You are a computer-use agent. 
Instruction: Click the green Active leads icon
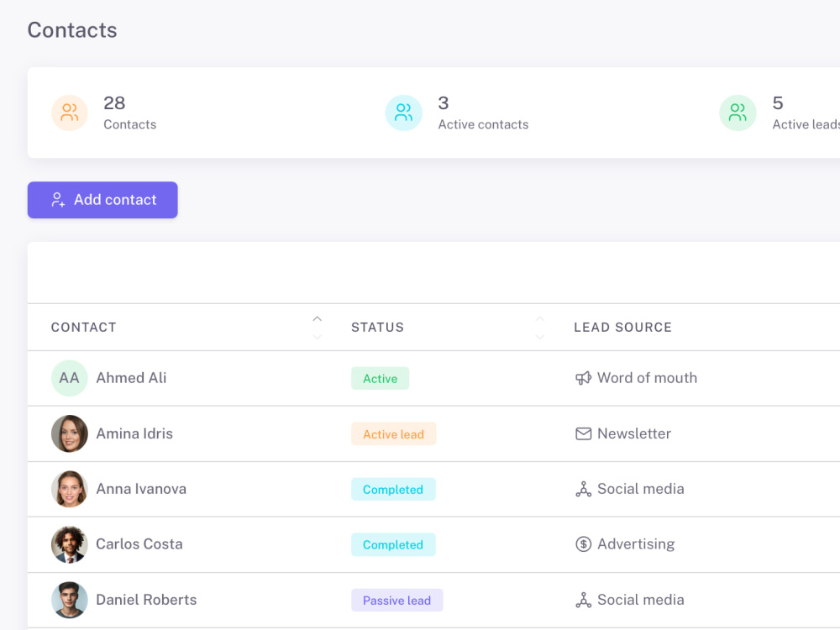(x=738, y=113)
